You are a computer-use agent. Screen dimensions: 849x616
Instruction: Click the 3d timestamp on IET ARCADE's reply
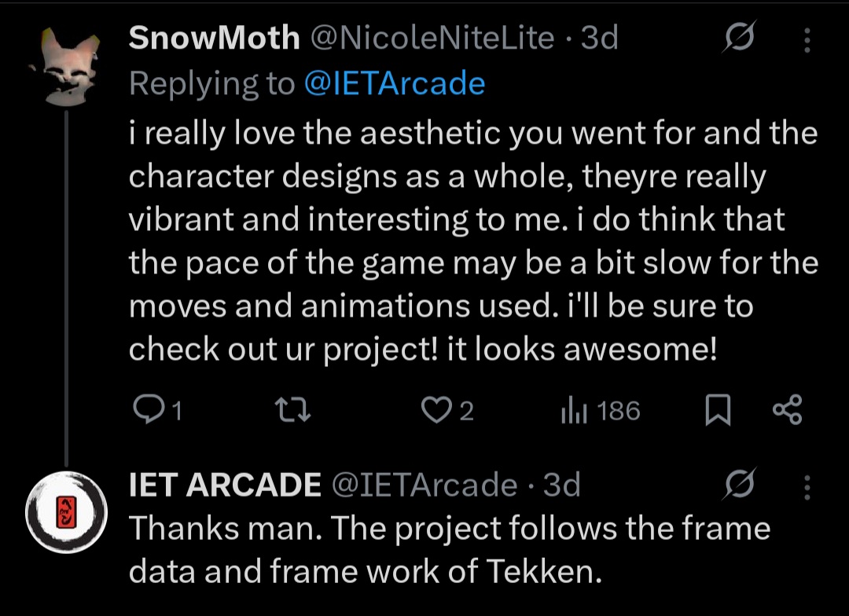coord(561,486)
